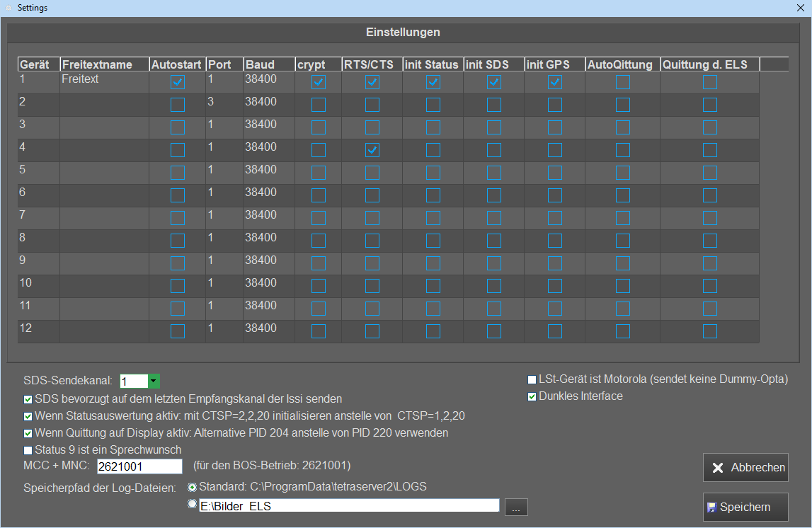Screen dimensions: 812x528
Task: Click the port cell of device 5
Action: (224, 173)
